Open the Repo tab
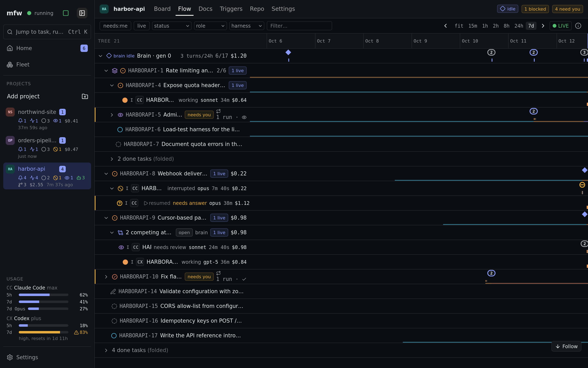 coord(257,9)
